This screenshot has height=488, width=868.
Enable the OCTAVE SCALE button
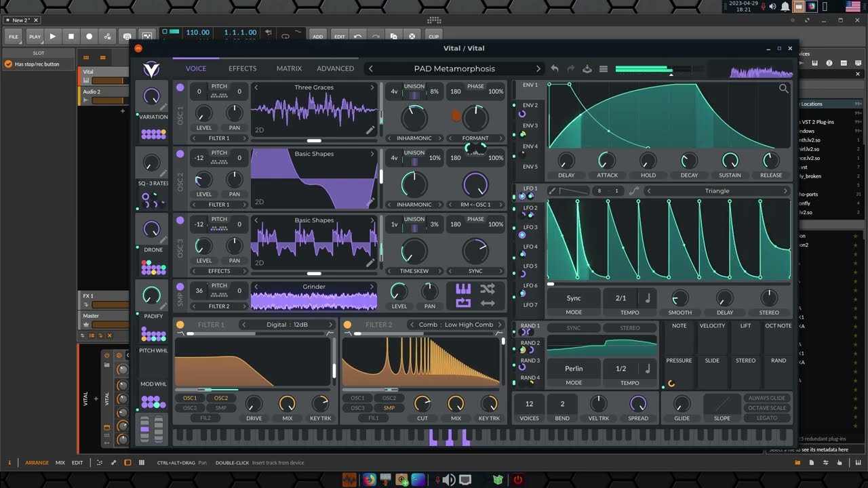coord(767,408)
